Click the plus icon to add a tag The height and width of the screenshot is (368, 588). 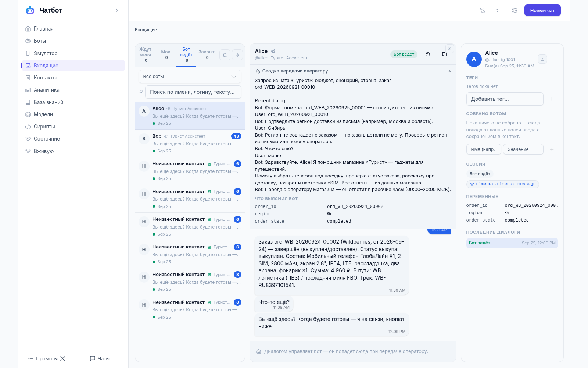coord(552,99)
